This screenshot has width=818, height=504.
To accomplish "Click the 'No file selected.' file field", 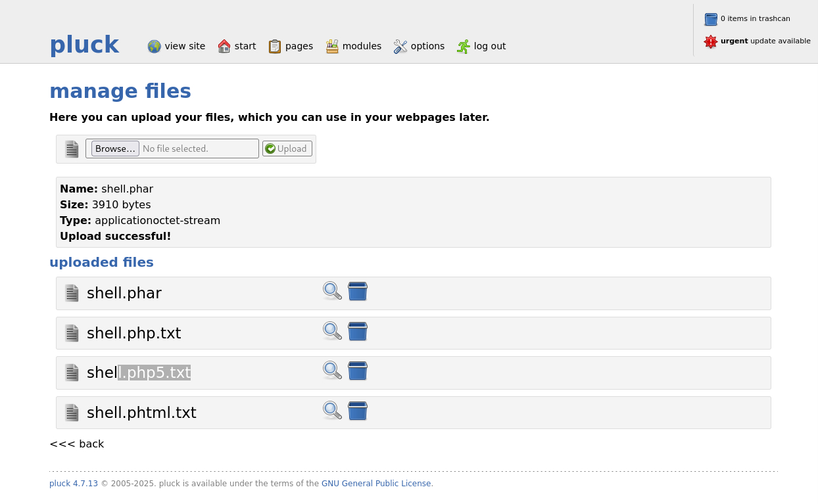I will click(172, 149).
